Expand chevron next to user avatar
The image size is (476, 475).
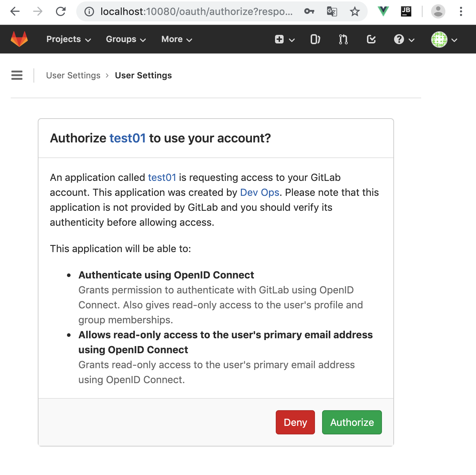tap(454, 40)
